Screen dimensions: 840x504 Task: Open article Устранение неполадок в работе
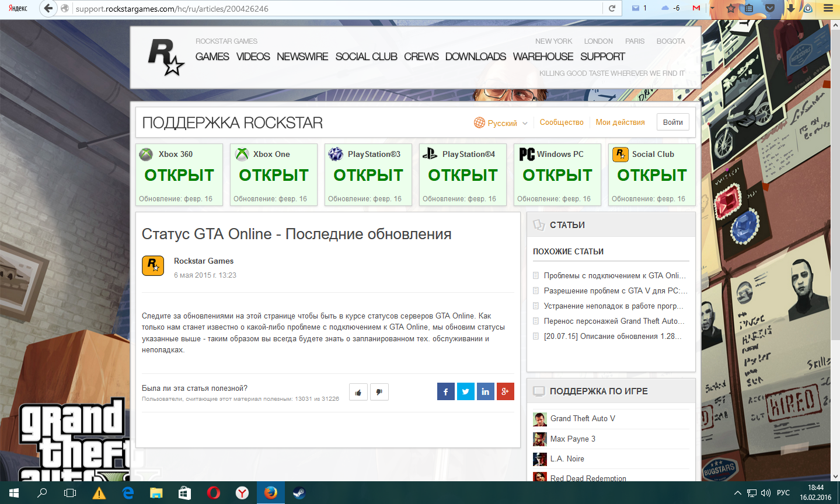614,306
